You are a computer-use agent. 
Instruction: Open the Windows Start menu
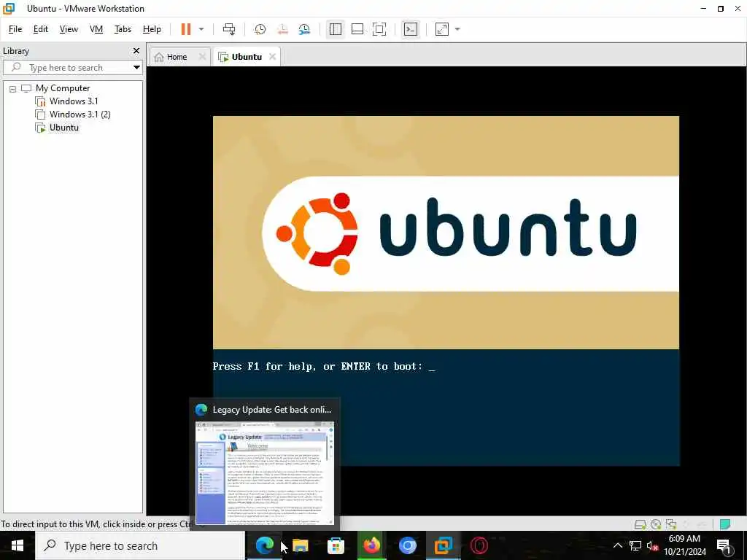(x=18, y=545)
